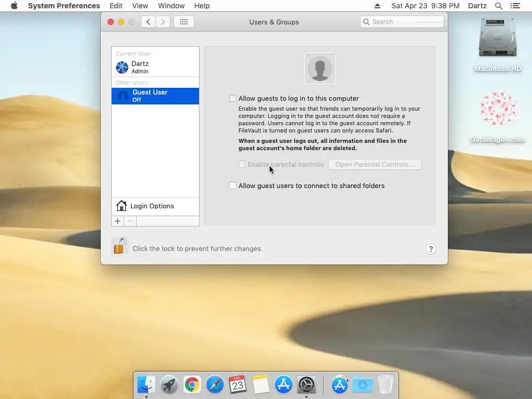Image resolution: width=532 pixels, height=399 pixels.
Task: Add a user with the plus button
Action: (118, 221)
